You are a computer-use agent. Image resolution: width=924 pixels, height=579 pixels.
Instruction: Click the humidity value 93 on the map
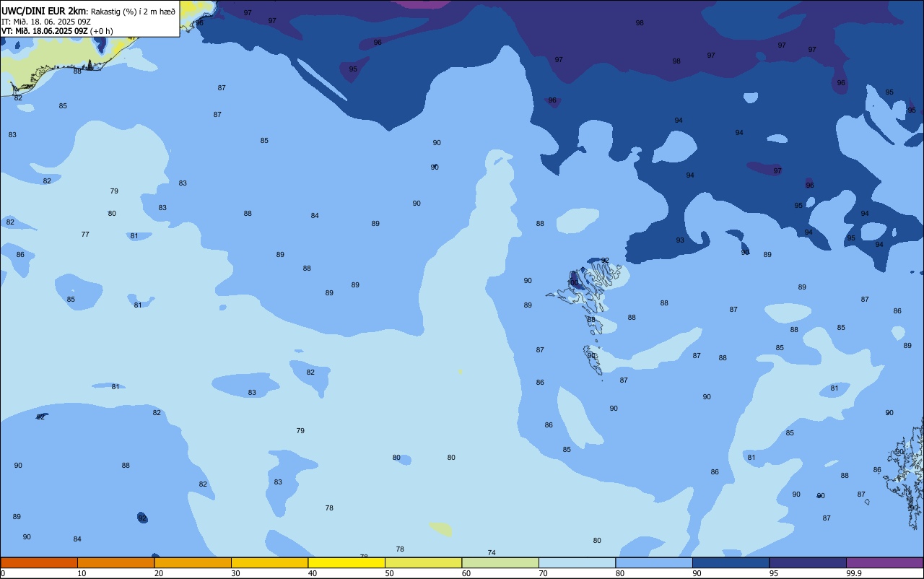point(680,240)
